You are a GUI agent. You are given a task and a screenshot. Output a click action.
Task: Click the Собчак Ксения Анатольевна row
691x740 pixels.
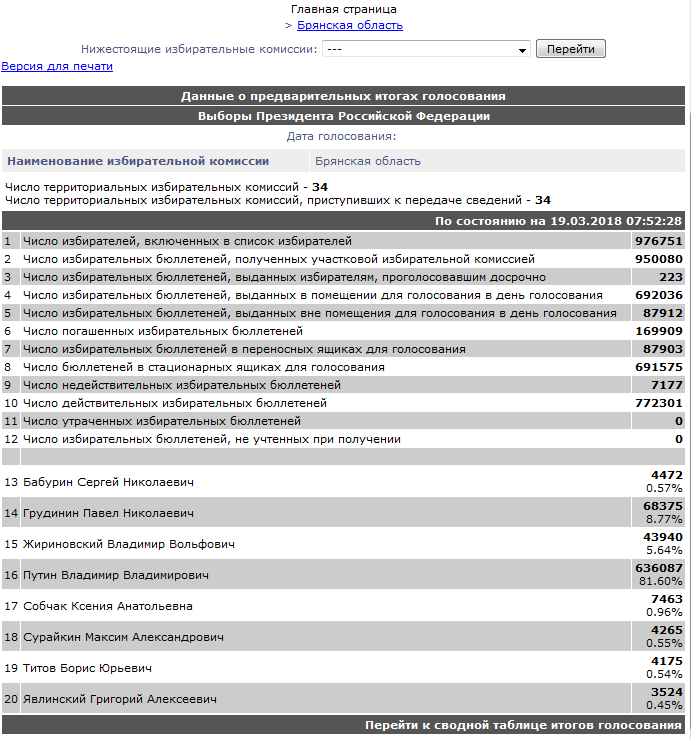(x=343, y=606)
